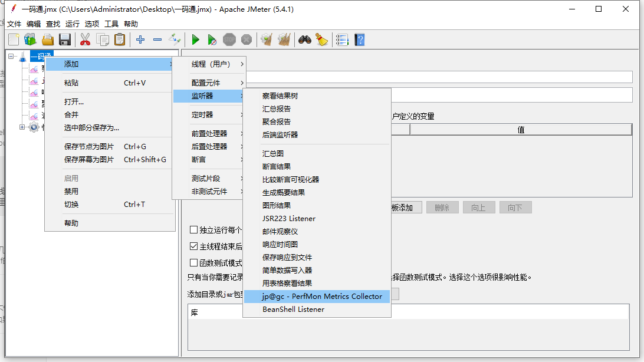Click the Help question mark icon
The image size is (644, 362).
tap(360, 40)
